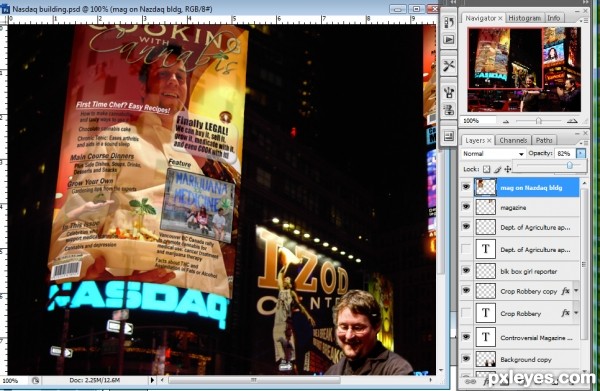
Task: Hide the mag on Nazdaq bldg layer
Action: click(x=466, y=187)
